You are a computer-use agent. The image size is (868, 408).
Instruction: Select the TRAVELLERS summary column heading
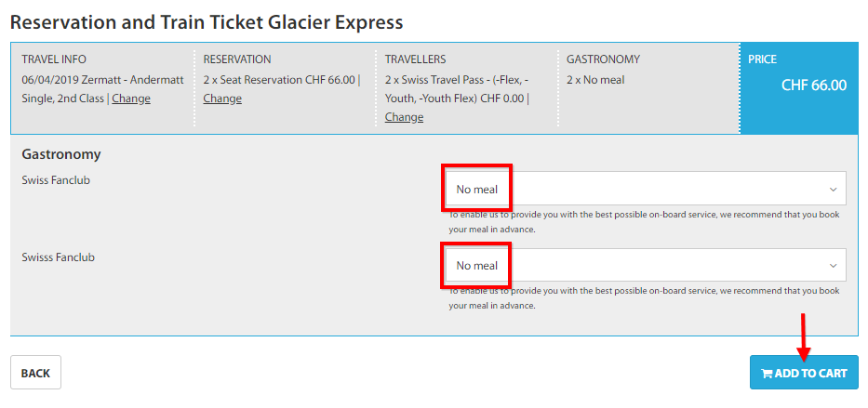415,59
